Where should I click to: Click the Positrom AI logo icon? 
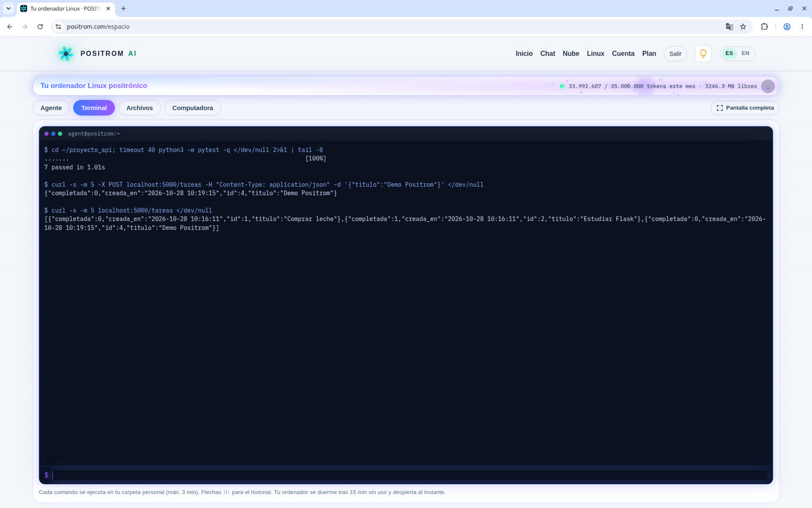[x=66, y=53]
